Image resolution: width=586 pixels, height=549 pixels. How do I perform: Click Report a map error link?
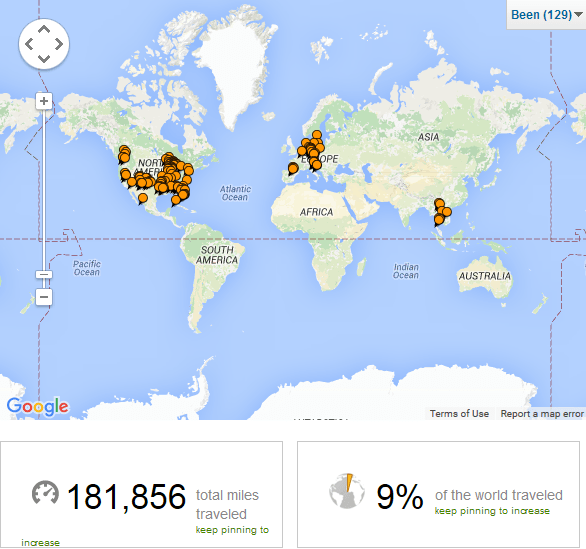tap(542, 413)
